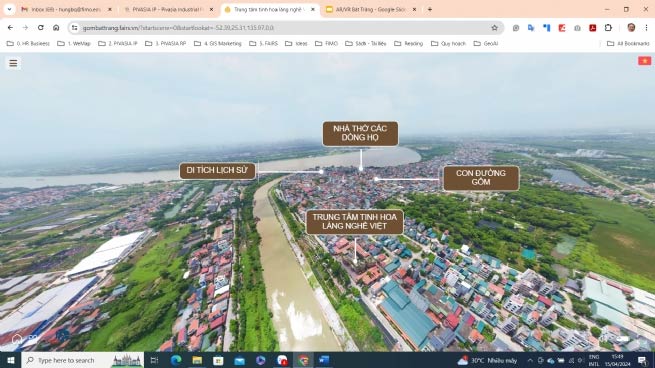Switch to the AR/VR Bát Tràng Google tab
Image resolution: width=655 pixels, height=368 pixels.
point(371,9)
